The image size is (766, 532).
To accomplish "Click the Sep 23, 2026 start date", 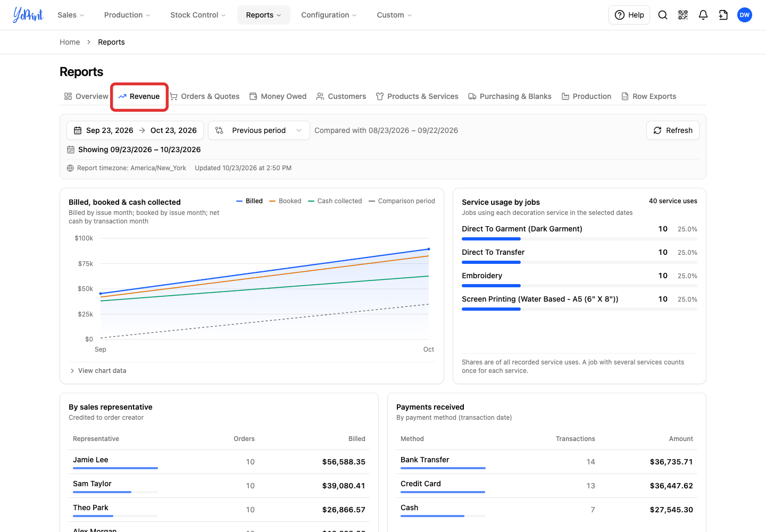I will point(110,130).
